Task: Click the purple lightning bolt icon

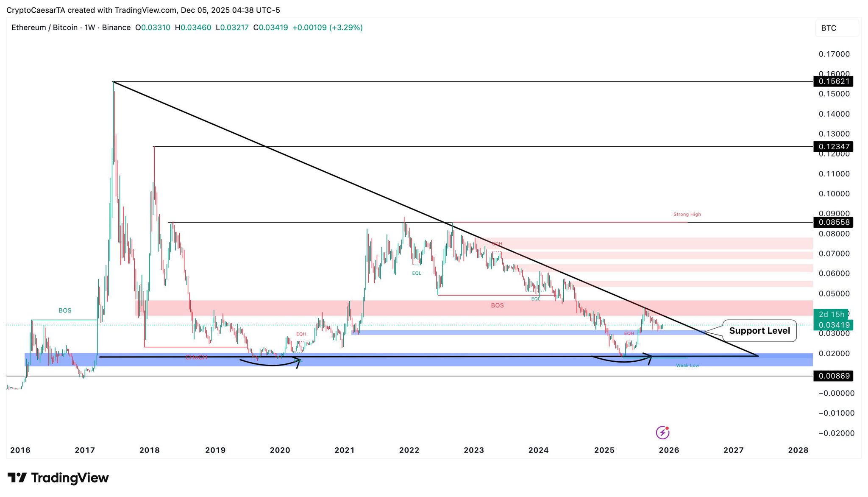Action: click(x=662, y=433)
